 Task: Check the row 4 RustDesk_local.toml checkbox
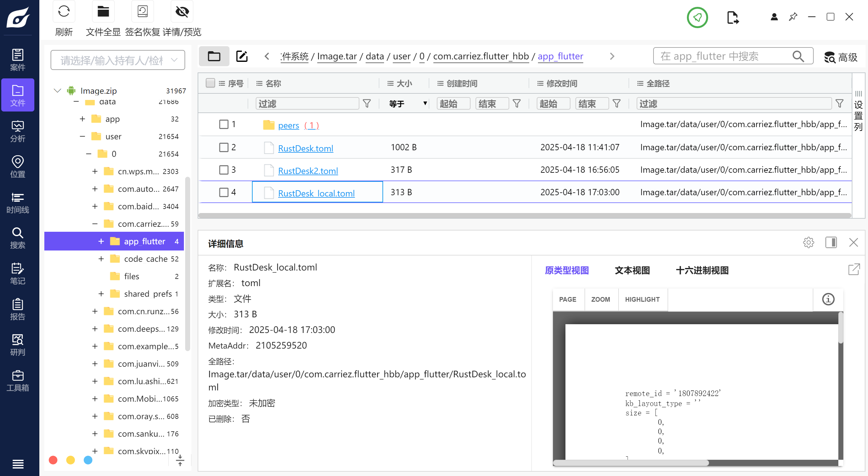[x=224, y=192]
